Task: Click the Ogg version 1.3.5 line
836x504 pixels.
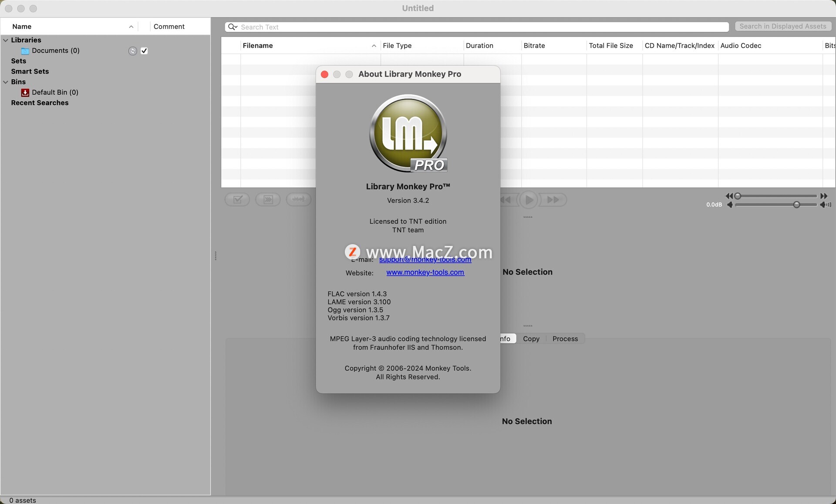Action: 355,310
